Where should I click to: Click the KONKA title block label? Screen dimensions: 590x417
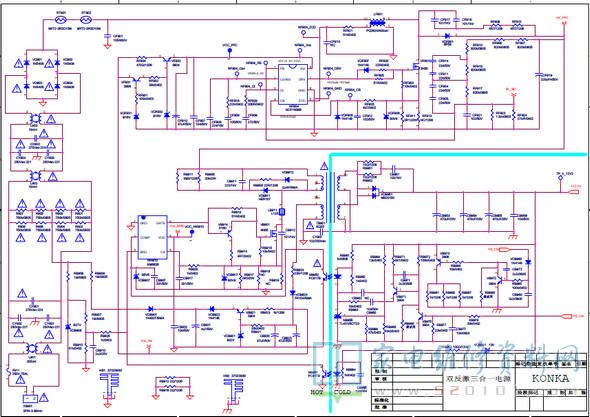550,378
